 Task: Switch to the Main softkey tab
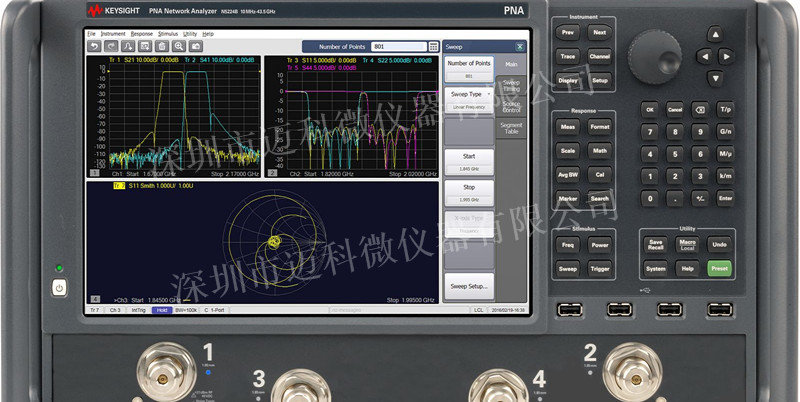[x=511, y=64]
